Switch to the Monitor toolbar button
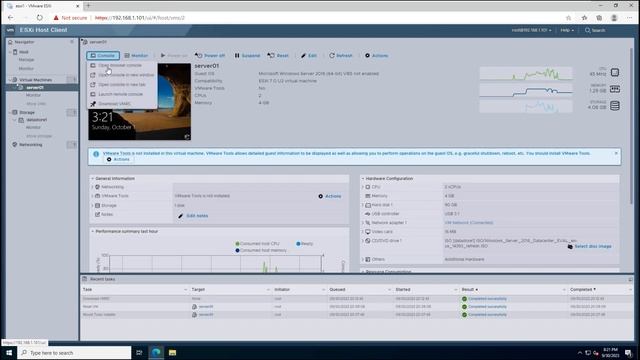The height and width of the screenshot is (360, 640). point(136,56)
